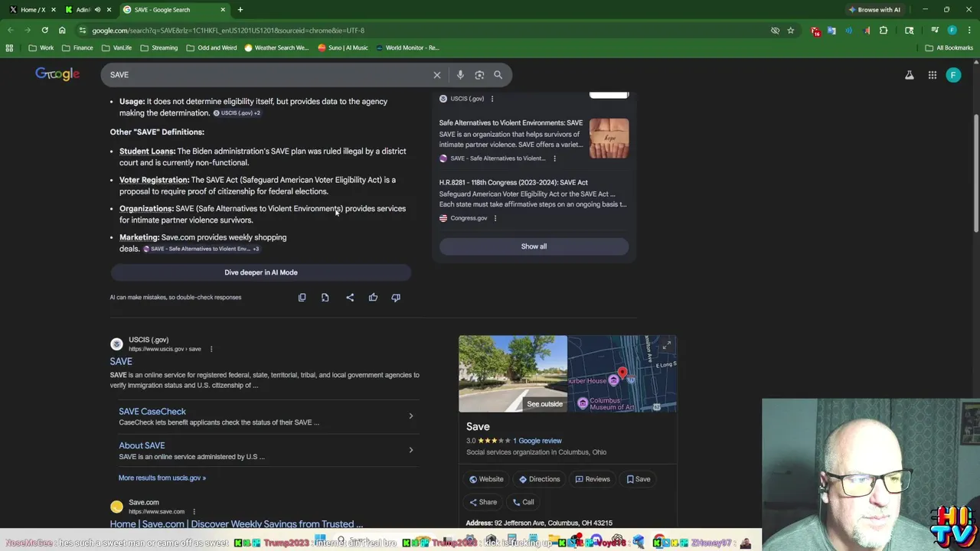980x551 pixels.
Task: Expand SAVE CaseCheck sitelink arrow
Action: pos(410,416)
